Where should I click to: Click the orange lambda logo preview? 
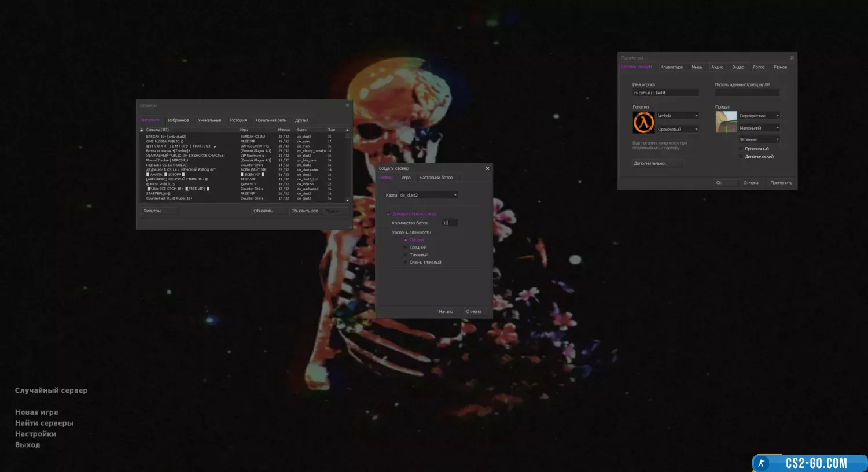tap(643, 123)
